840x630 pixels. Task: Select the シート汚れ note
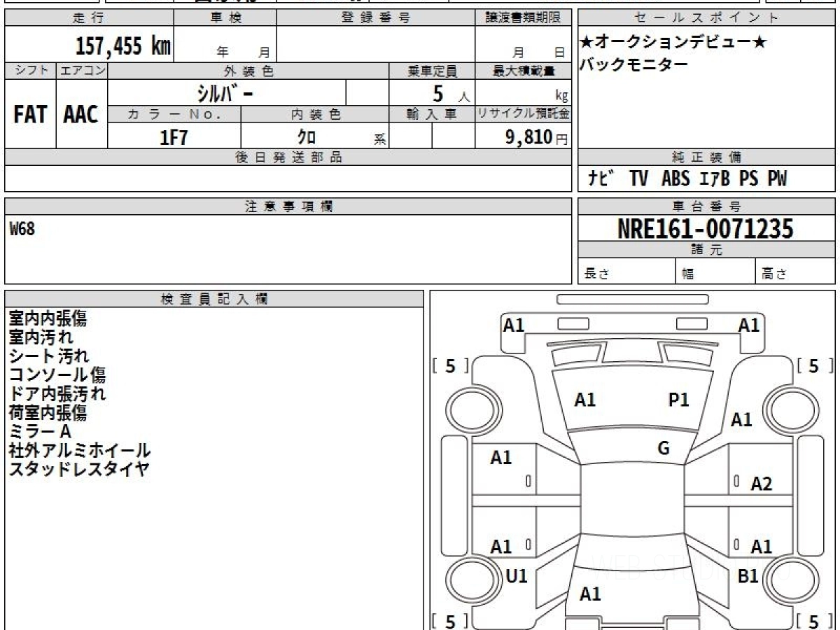point(49,357)
